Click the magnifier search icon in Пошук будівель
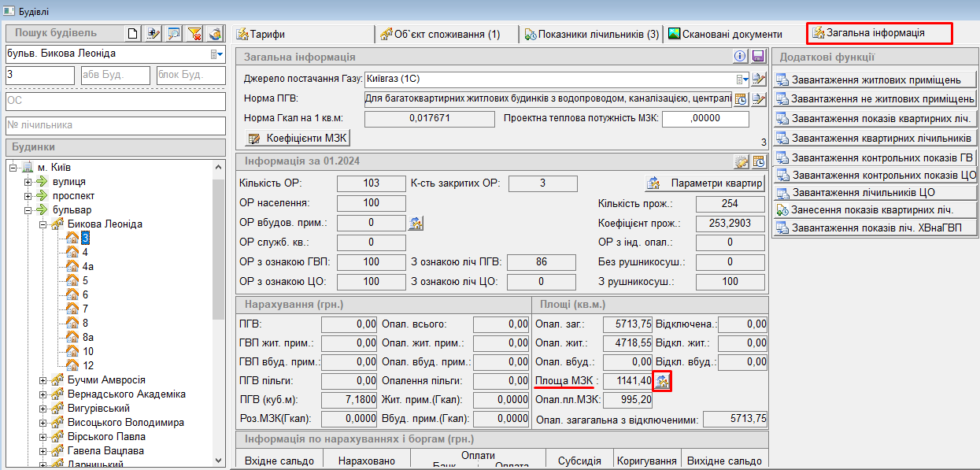Screen dimensions: 980x470 (x=174, y=33)
